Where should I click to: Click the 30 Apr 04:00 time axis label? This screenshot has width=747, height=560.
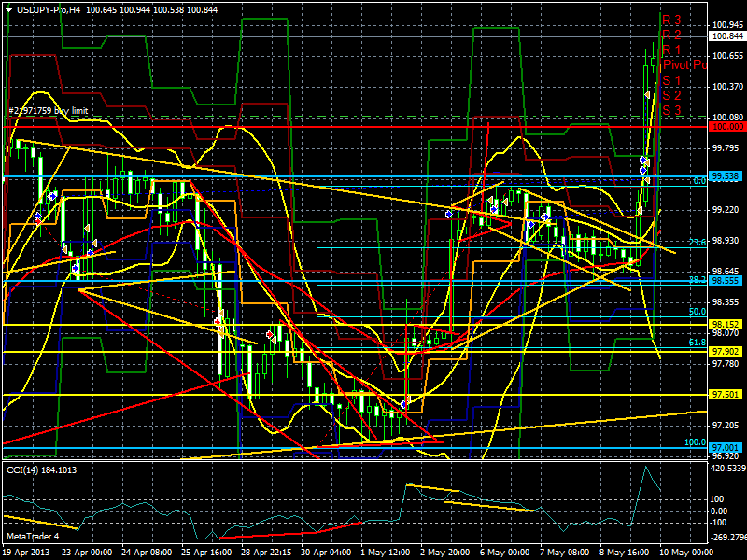click(x=326, y=553)
